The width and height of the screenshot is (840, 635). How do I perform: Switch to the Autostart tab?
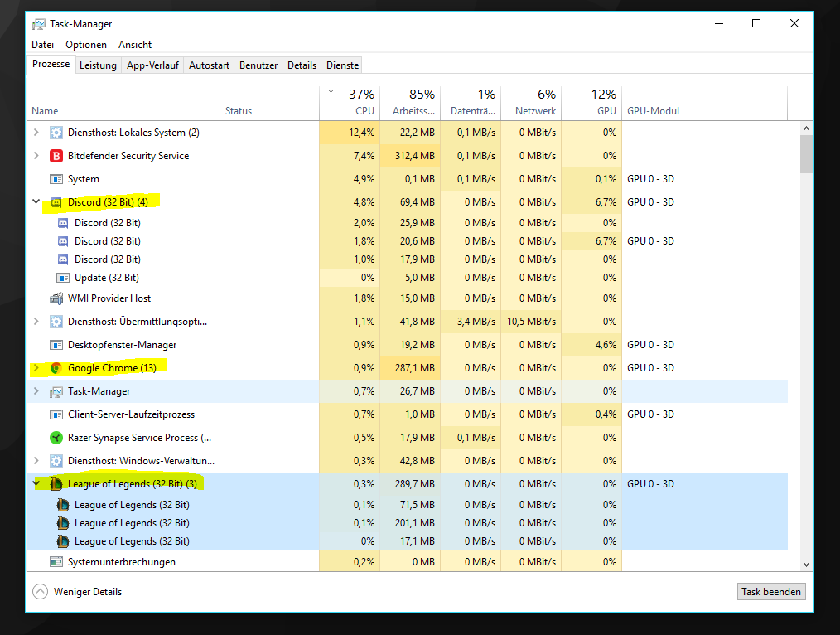(209, 65)
